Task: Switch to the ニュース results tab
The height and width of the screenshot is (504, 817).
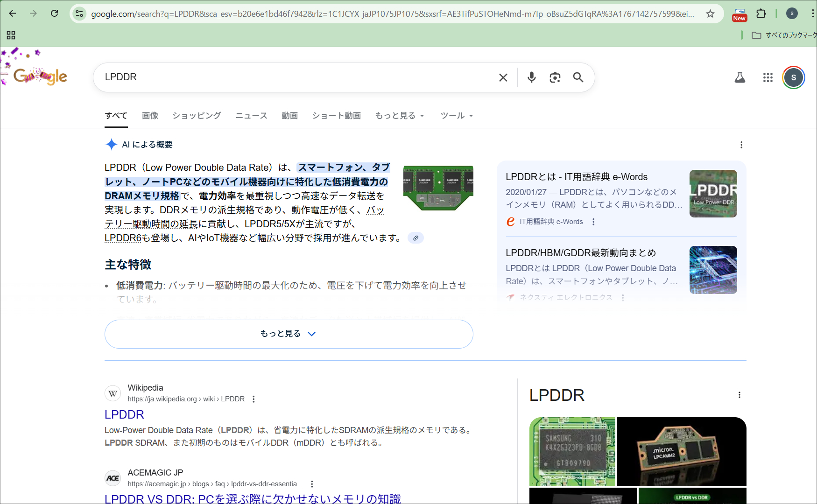Action: (251, 115)
